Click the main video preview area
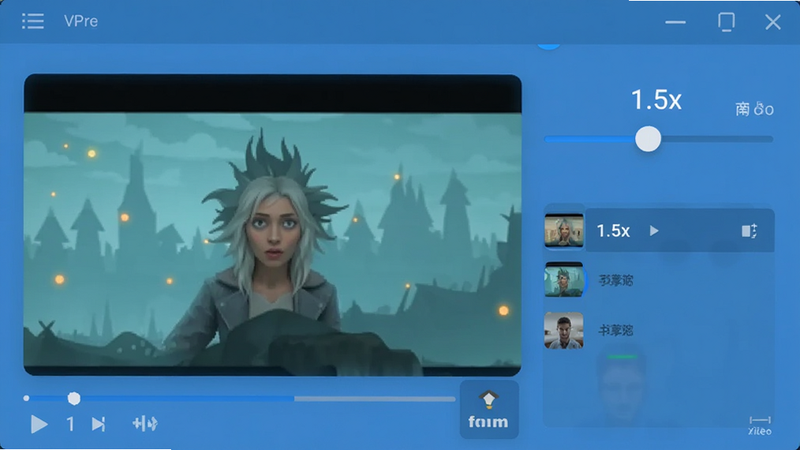 (x=272, y=225)
